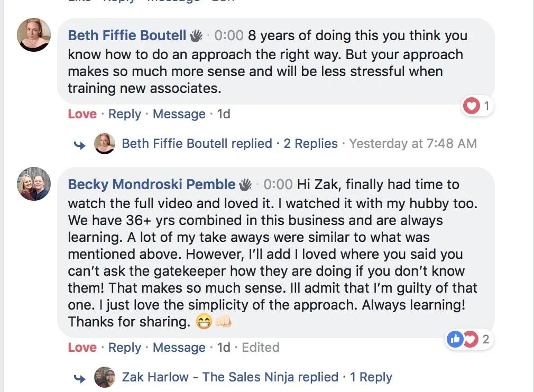Viewport: 534px width, 392px height.
Task: Expand the 2 Replies thread under Beth
Action: coord(310,144)
